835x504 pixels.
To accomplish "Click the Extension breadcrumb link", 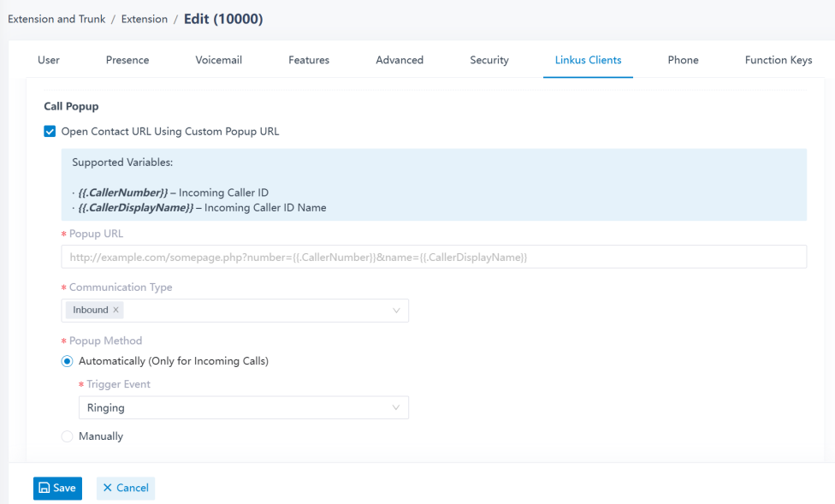I will pyautogui.click(x=145, y=19).
